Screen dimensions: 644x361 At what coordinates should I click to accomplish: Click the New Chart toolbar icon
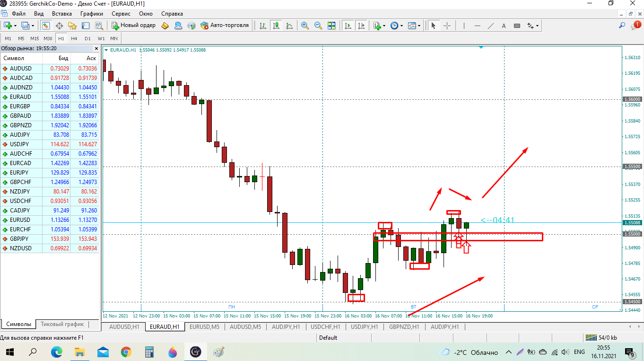click(x=8, y=25)
